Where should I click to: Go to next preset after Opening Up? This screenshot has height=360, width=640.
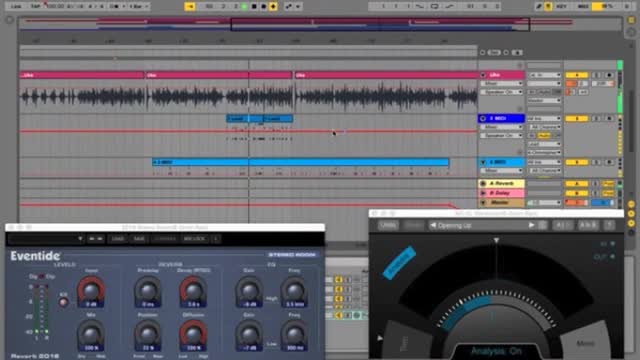tap(531, 225)
